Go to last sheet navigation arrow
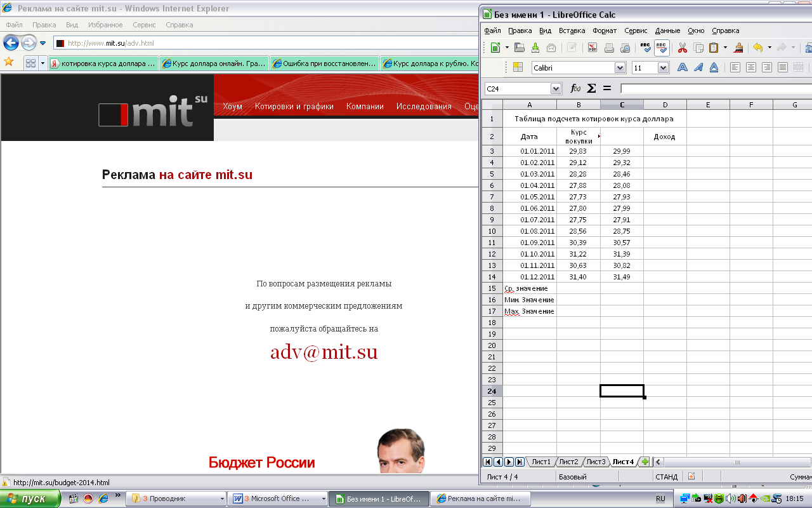This screenshot has height=508, width=812. point(520,462)
